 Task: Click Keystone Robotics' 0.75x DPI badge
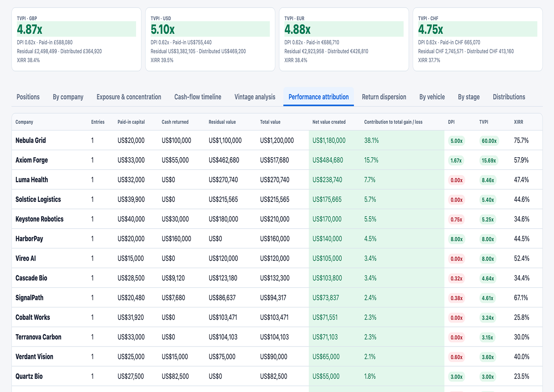pyautogui.click(x=456, y=219)
